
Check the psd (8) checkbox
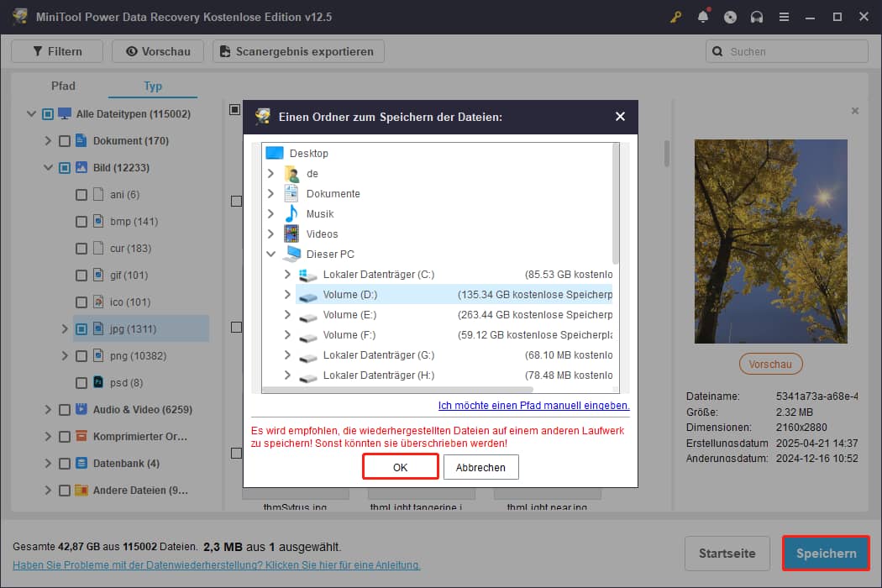[x=81, y=383]
